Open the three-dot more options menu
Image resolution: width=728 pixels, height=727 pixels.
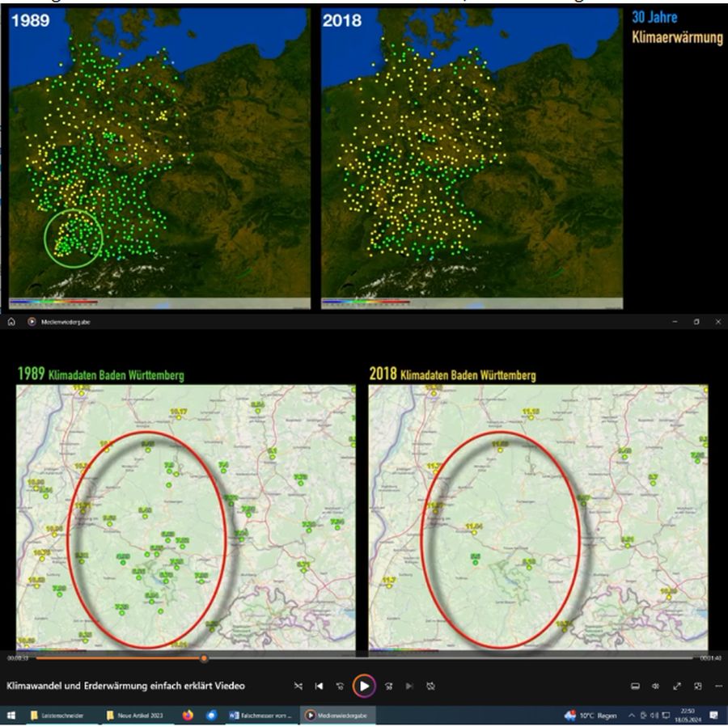[718, 686]
